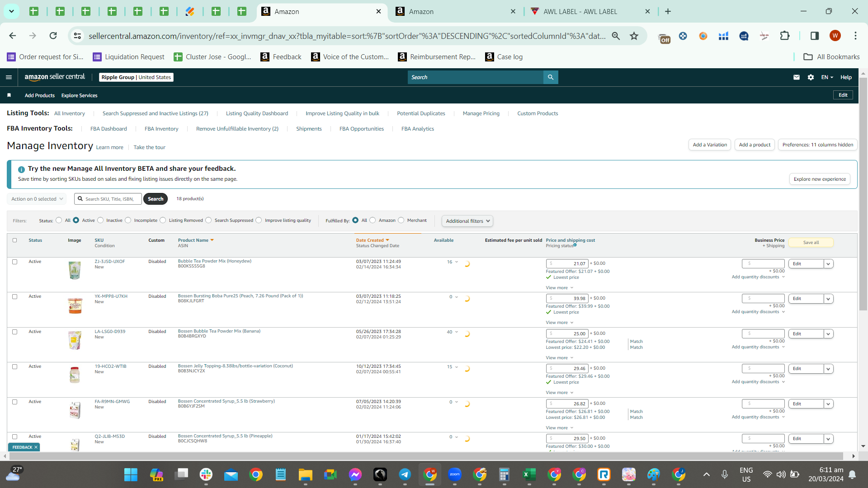Click the bookmark flag icon beside Add Products
The width and height of the screenshot is (868, 488).
(x=9, y=95)
